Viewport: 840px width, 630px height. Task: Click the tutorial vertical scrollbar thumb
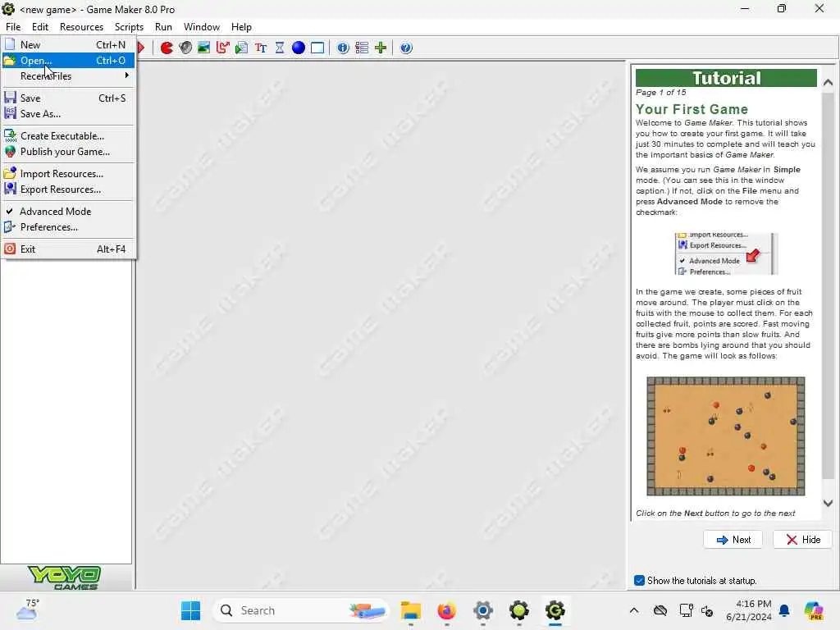[828, 285]
